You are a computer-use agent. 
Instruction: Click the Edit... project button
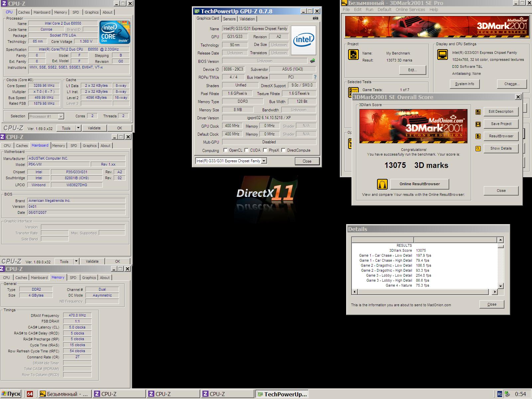point(412,70)
